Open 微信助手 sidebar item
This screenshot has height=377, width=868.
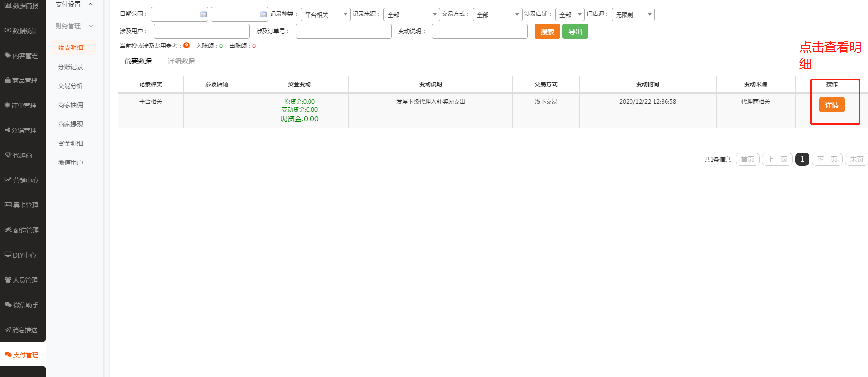pos(23,305)
